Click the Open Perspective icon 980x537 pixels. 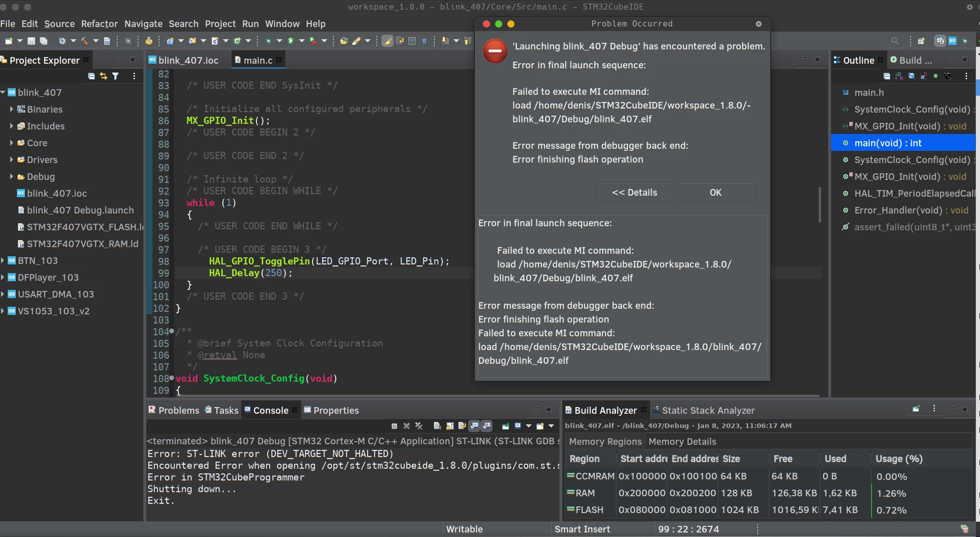pos(921,41)
